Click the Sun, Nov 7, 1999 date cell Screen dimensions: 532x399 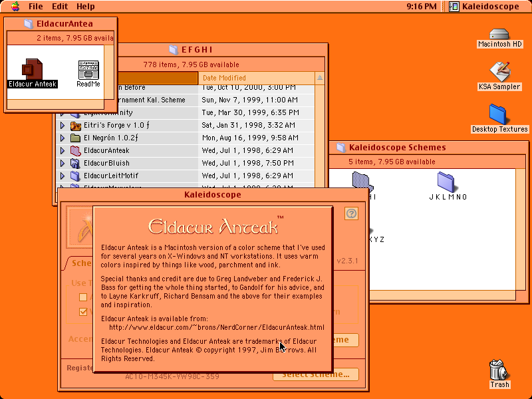pos(250,100)
